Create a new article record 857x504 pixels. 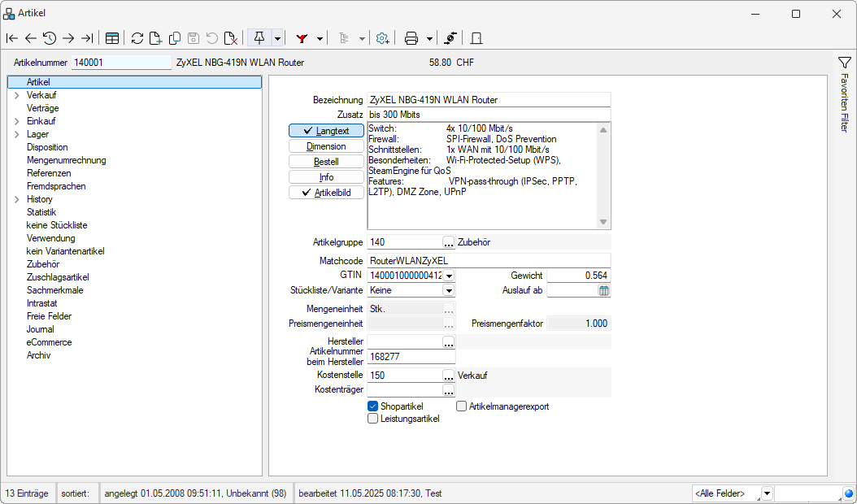[156, 38]
